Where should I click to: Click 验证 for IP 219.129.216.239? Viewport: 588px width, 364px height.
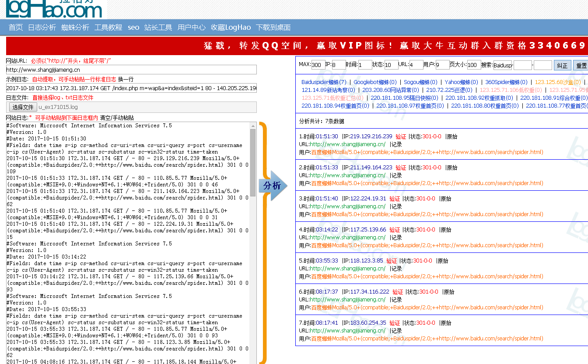point(401,136)
